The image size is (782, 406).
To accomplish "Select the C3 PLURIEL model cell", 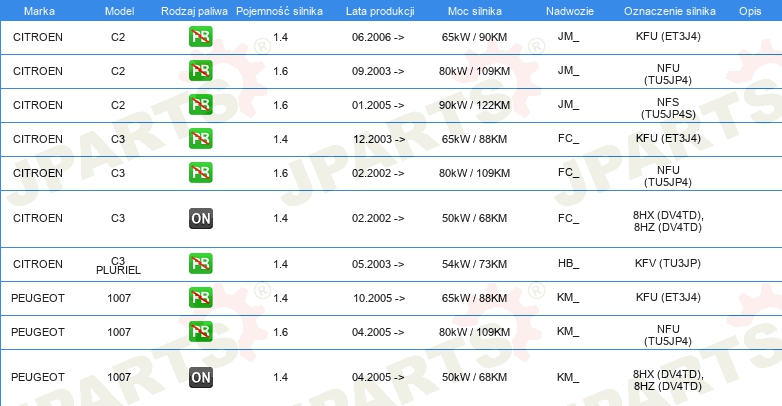I will 118,266.
